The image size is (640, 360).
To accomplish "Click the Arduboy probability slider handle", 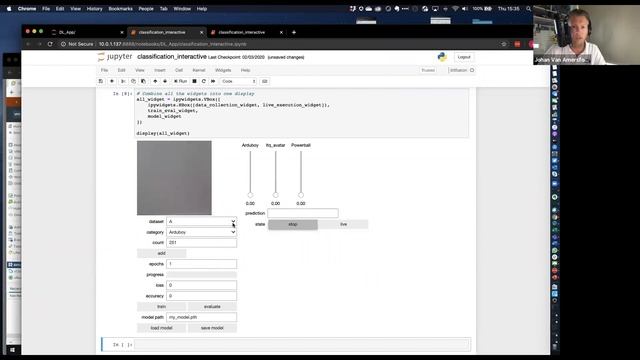I will coord(250,195).
